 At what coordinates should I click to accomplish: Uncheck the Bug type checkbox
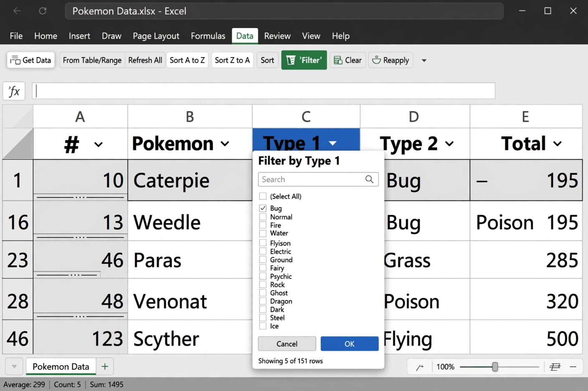tap(263, 208)
